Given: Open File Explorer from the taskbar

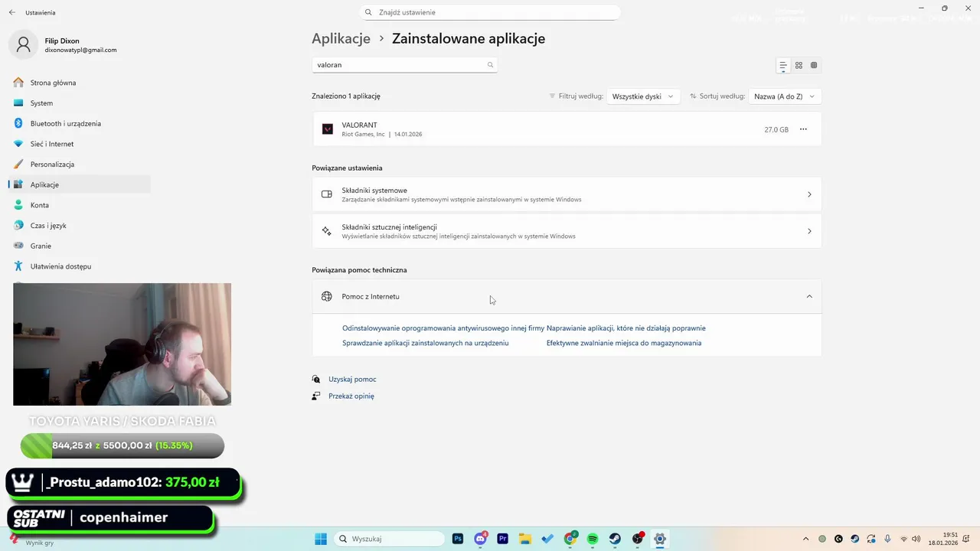Looking at the screenshot, I should [525, 539].
